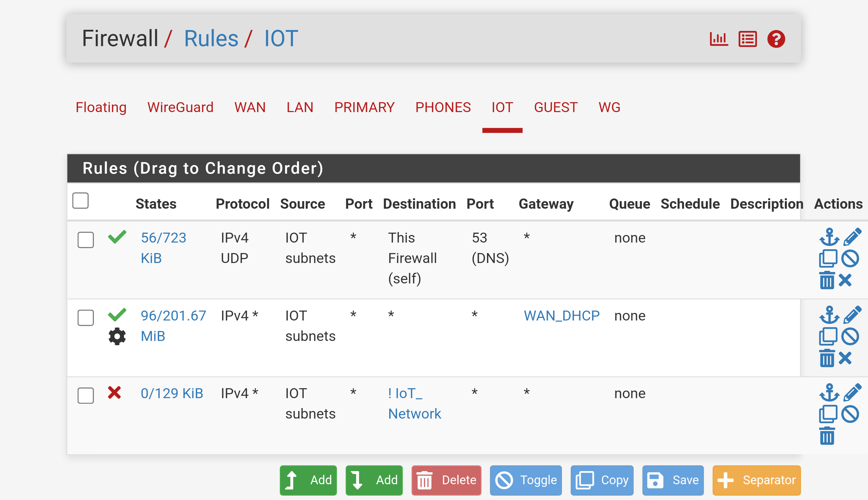Tick the checkbox for the IoT_Network block rule

click(86, 396)
